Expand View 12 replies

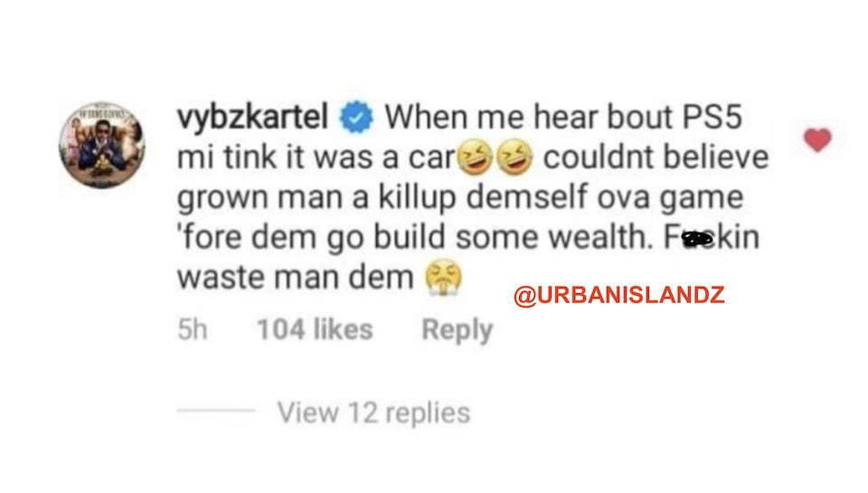(x=373, y=412)
